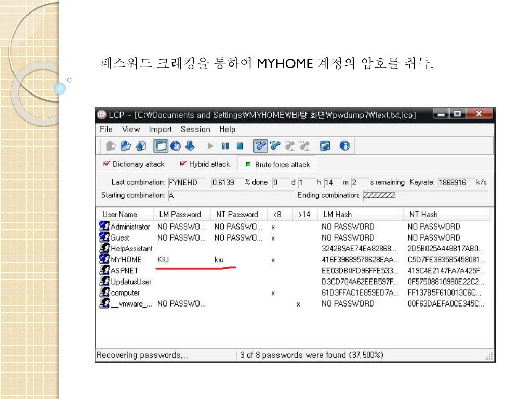The height and width of the screenshot is (399, 532).
Task: Select the __vmware_ user row
Action: (294, 303)
